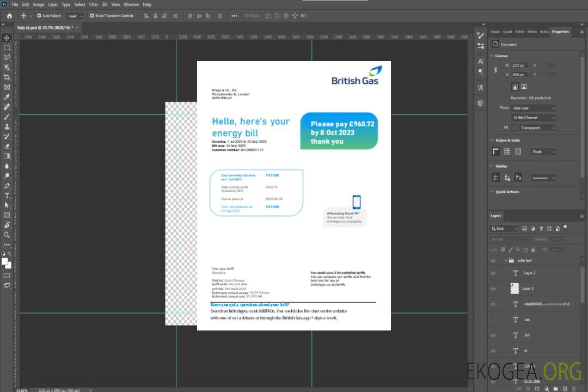
Task: Click the grid icon under Rulers & Grids
Action: click(x=507, y=151)
